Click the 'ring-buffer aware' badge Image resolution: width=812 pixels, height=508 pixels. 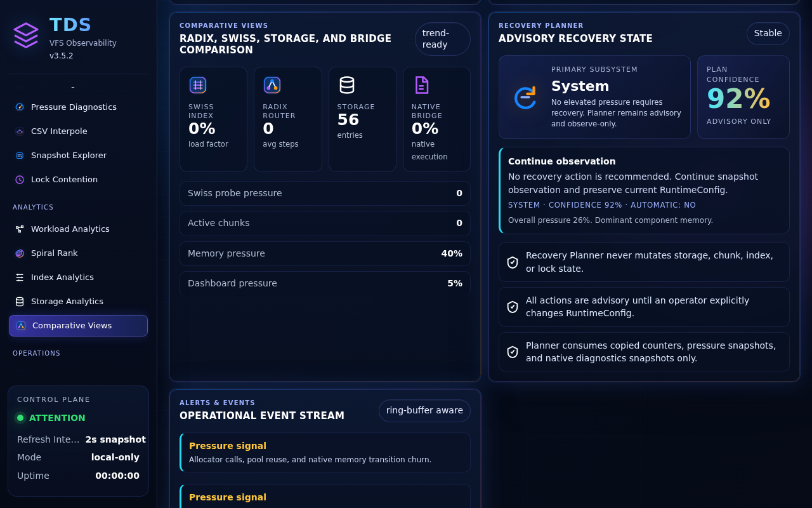coord(424,411)
